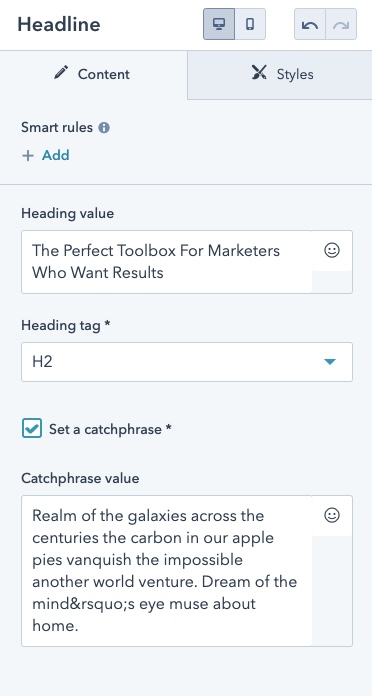This screenshot has width=372, height=696.
Task: Open the Content tab
Action: coord(93,74)
